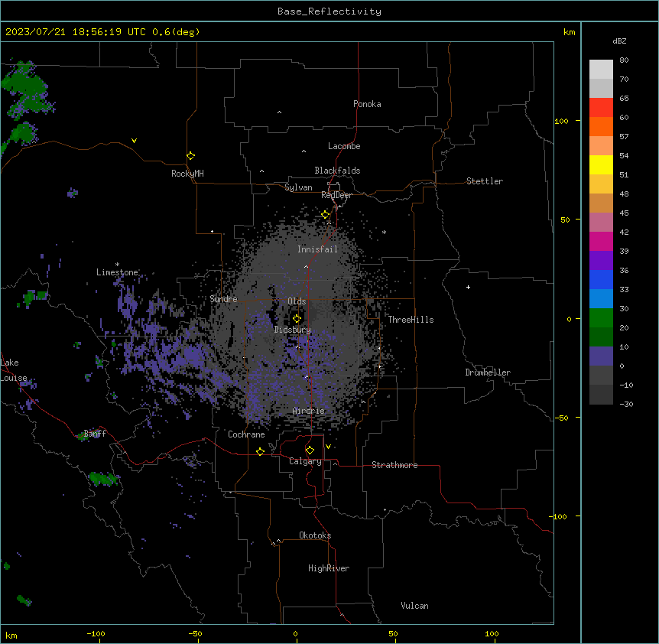
Task: Select the yellow V marker east of Calgary
Action: click(328, 447)
